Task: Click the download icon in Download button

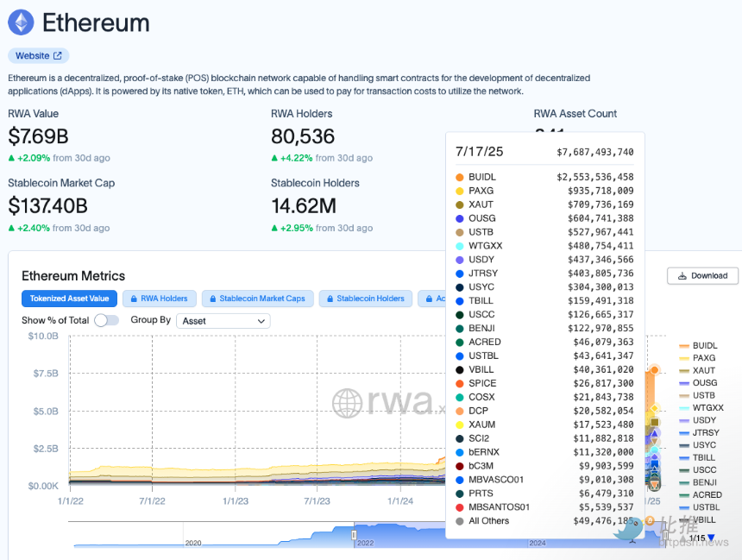Action: [x=682, y=276]
